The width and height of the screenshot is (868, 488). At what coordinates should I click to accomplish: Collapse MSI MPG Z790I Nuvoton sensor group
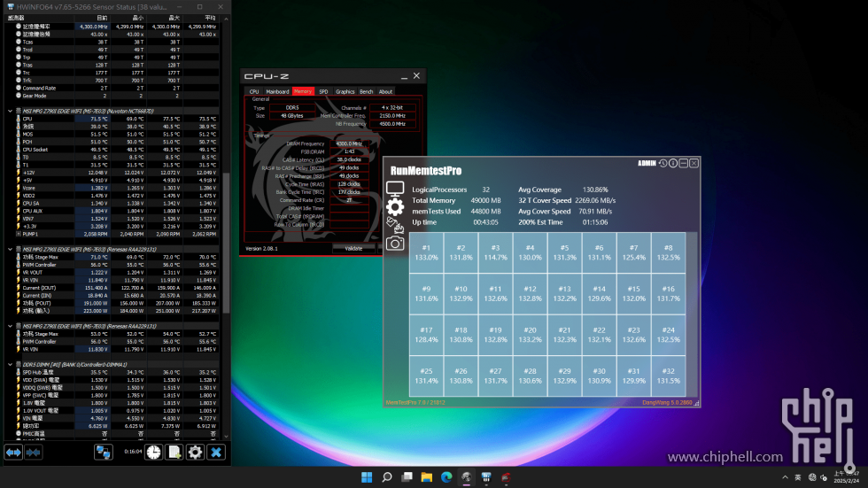click(x=10, y=112)
